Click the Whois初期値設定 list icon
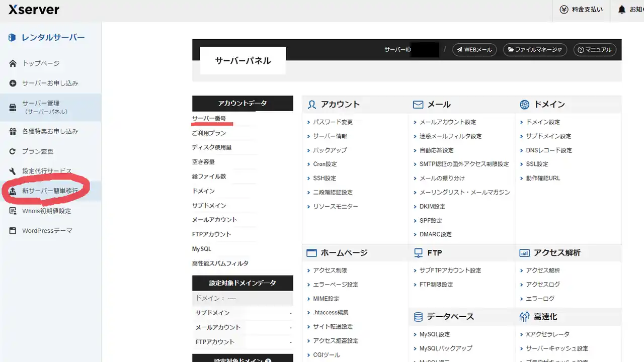The width and height of the screenshot is (644, 362). pyautogui.click(x=13, y=211)
